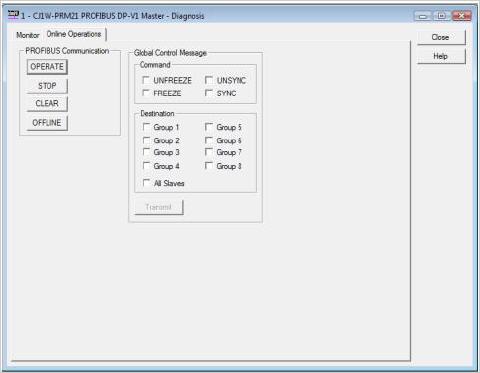
Task: Minimize the Diagnosis window
Action: coord(423,16)
